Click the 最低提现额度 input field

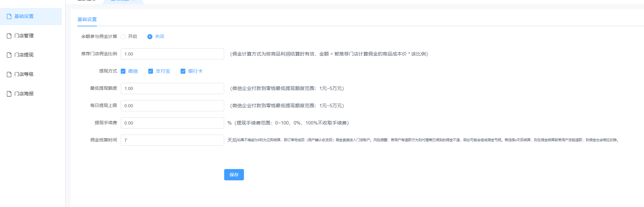172,88
